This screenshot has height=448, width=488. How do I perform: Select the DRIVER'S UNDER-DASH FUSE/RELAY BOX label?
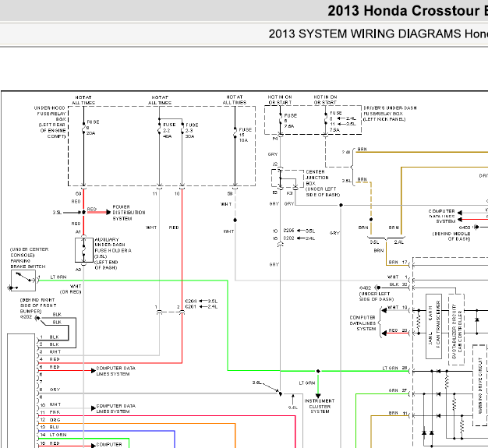[x=390, y=114]
